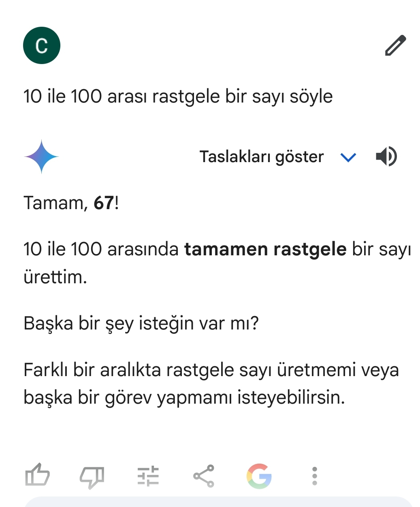Click the pencil edit prompt icon
Image resolution: width=420 pixels, height=507 pixels.
(x=395, y=45)
